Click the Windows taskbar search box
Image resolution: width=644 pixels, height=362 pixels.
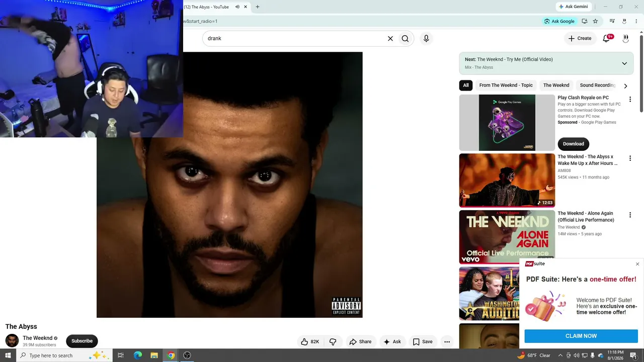[x=64, y=355]
